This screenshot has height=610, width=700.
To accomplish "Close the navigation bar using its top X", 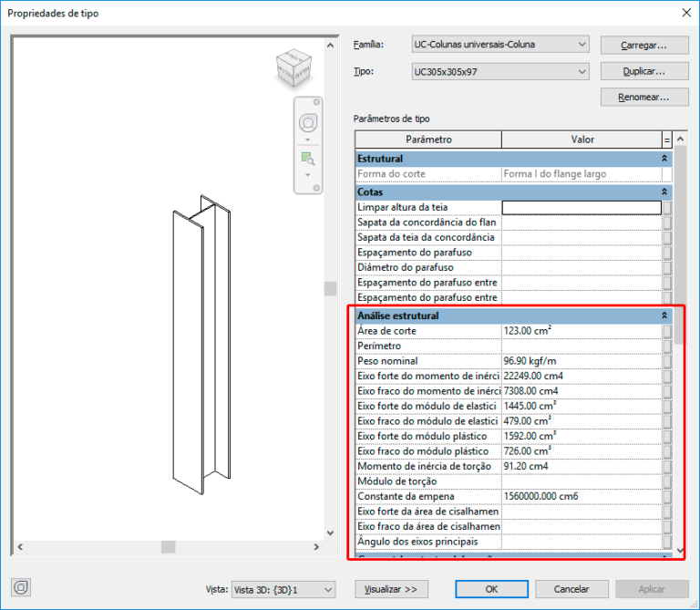I will coord(316,102).
